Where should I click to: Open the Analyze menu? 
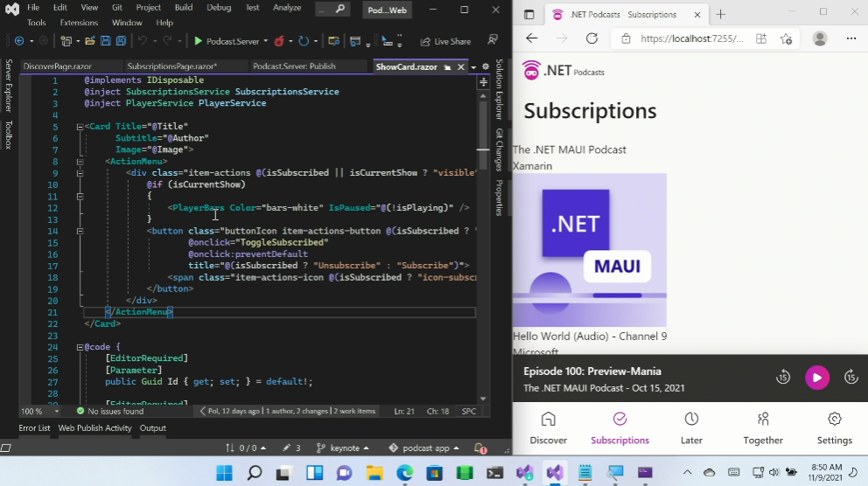tap(287, 8)
